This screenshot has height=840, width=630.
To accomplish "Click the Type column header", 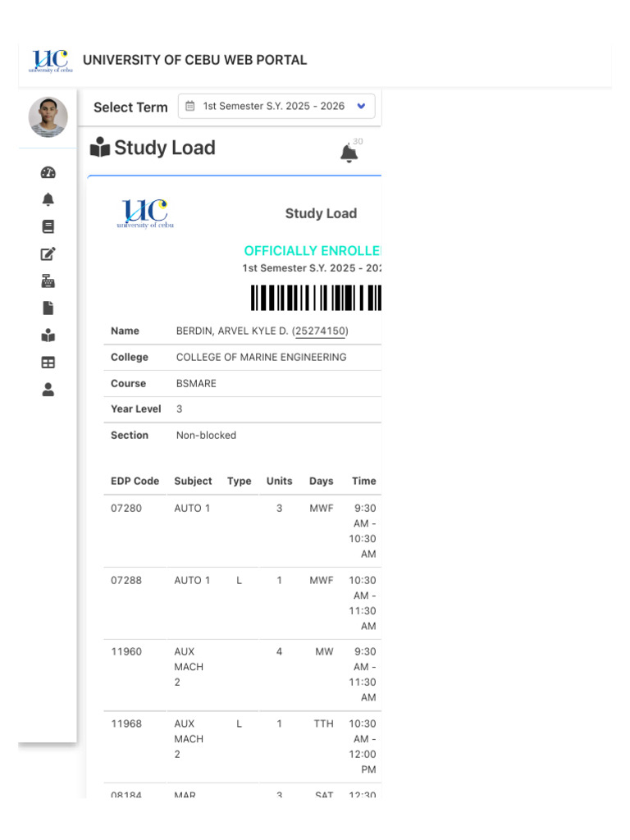I will click(239, 481).
